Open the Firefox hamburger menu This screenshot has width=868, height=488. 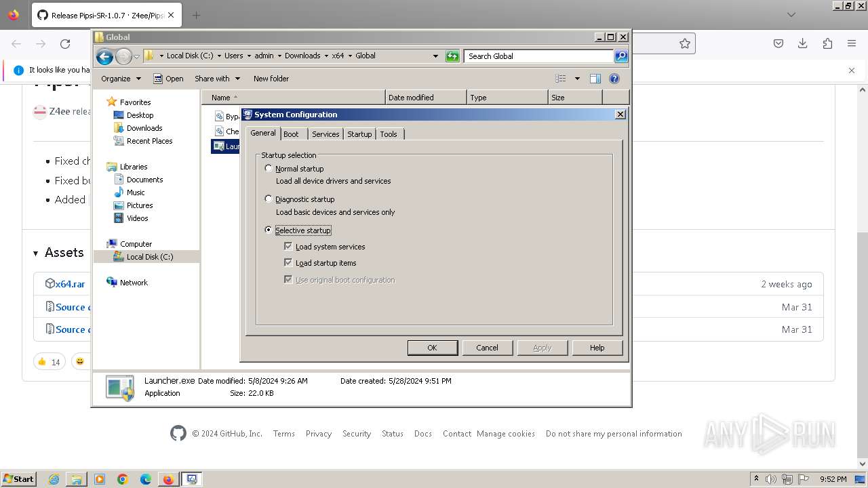click(x=852, y=44)
